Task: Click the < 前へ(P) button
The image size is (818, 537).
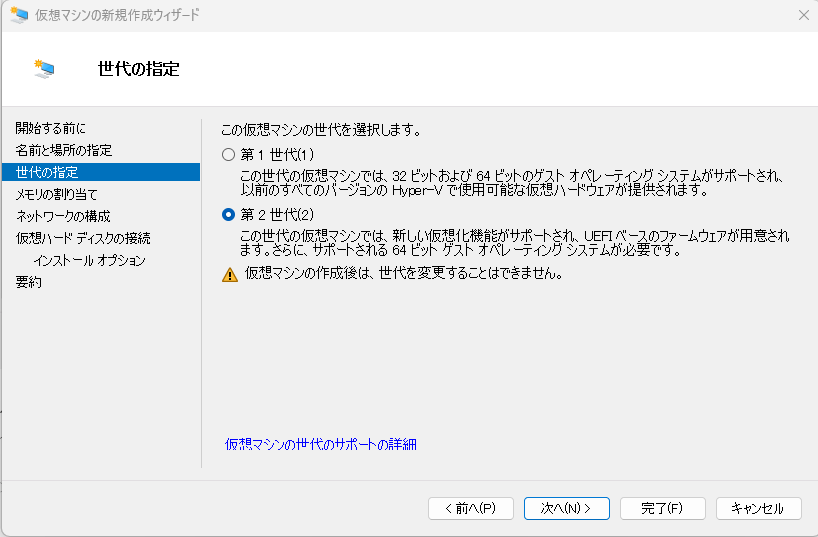Action: pos(470,508)
